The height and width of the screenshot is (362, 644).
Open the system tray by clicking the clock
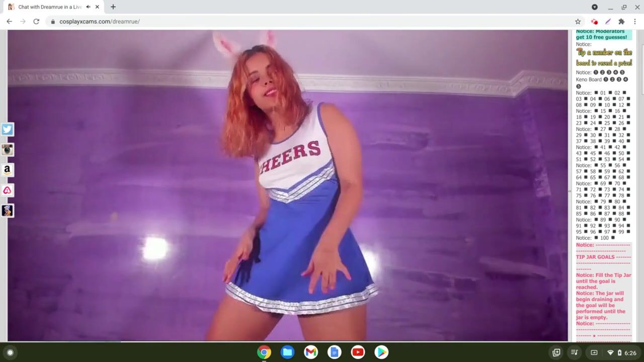tap(630, 352)
